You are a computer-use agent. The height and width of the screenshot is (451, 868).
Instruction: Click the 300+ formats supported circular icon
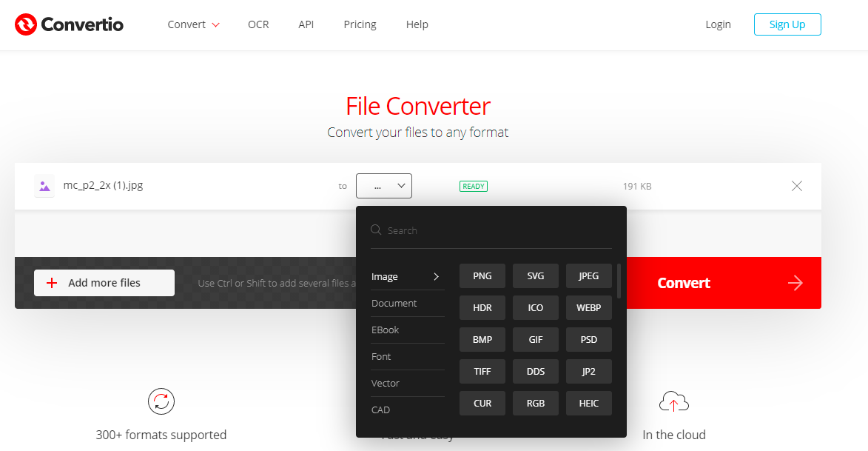pyautogui.click(x=161, y=401)
